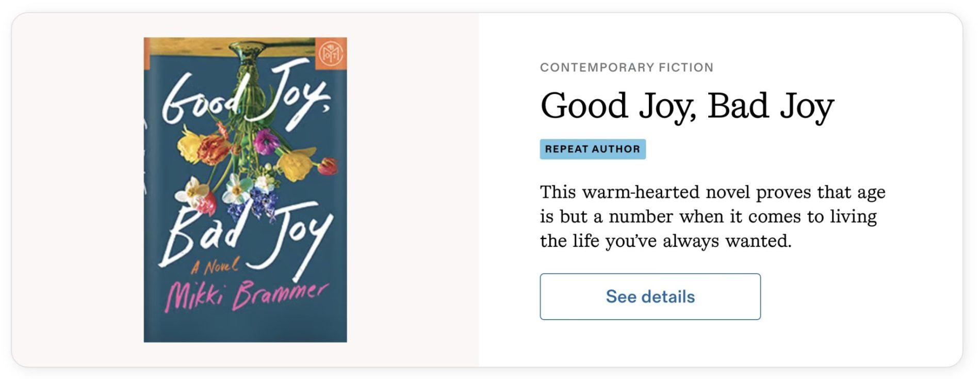980x379 pixels.
Task: Click the blue Repeat Author badge
Action: (592, 149)
